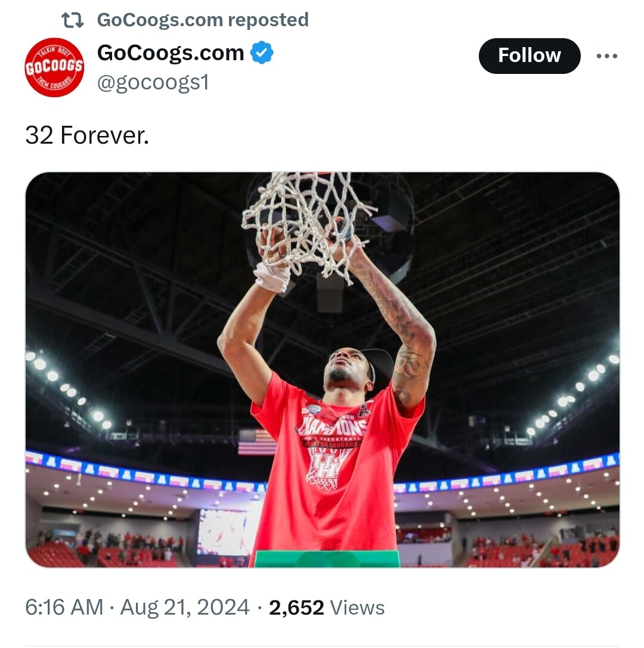Click the green ladder top in the photo
Screen dimensions: 644x648
click(x=327, y=559)
